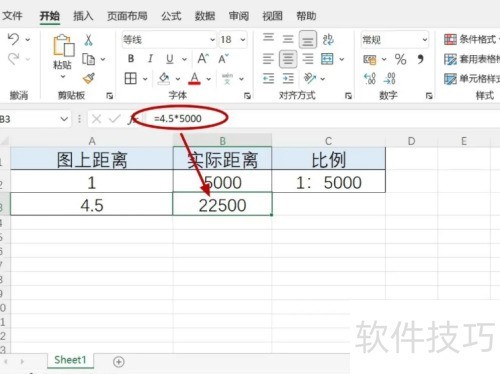Image resolution: width=500 pixels, height=374 pixels.
Task: Open the 插入 ribbon tab
Action: 83,16
